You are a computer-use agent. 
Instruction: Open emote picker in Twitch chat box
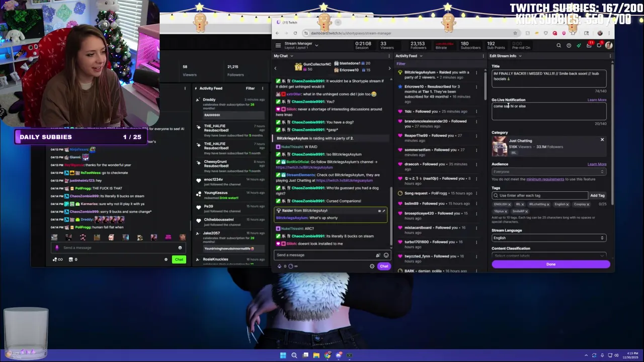point(386,255)
